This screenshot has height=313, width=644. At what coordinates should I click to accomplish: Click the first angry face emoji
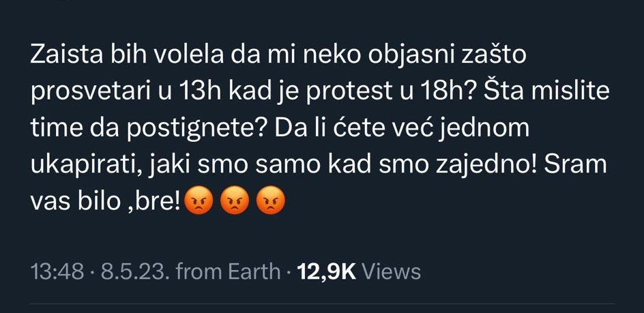[x=199, y=202]
